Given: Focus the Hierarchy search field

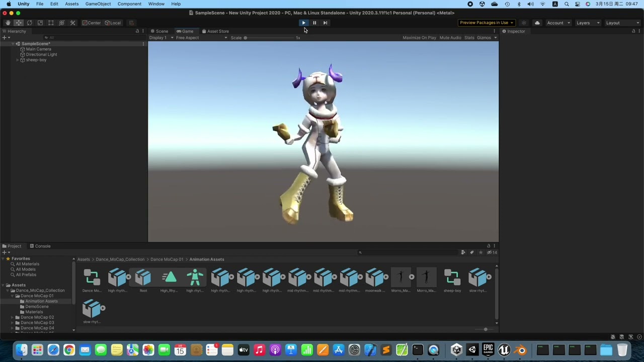Looking at the screenshot, I should click(91, 38).
